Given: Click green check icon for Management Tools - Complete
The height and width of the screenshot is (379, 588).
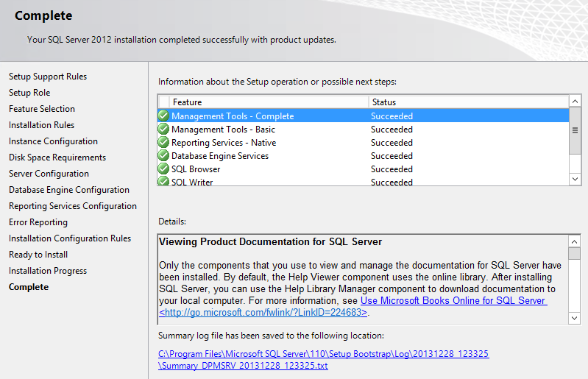Looking at the screenshot, I should (x=163, y=116).
